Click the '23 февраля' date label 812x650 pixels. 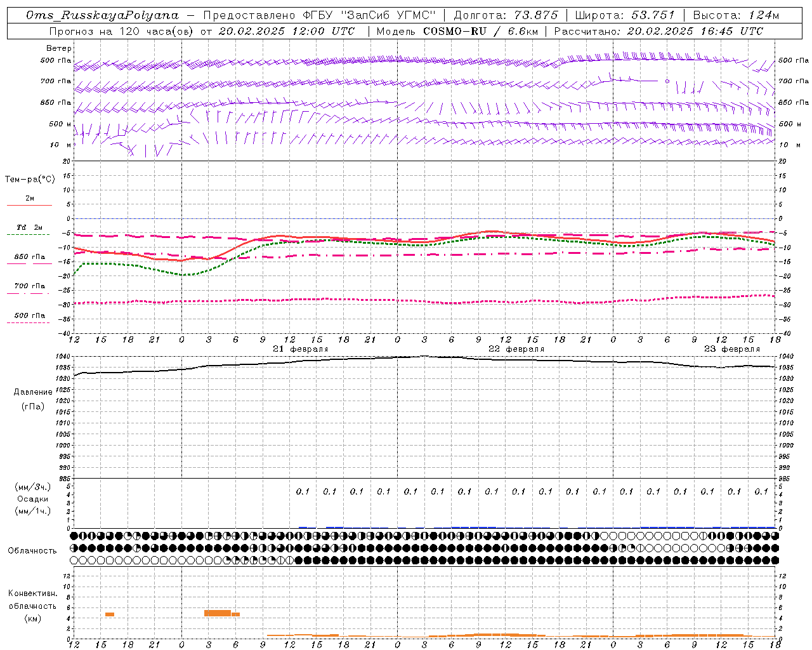click(732, 349)
